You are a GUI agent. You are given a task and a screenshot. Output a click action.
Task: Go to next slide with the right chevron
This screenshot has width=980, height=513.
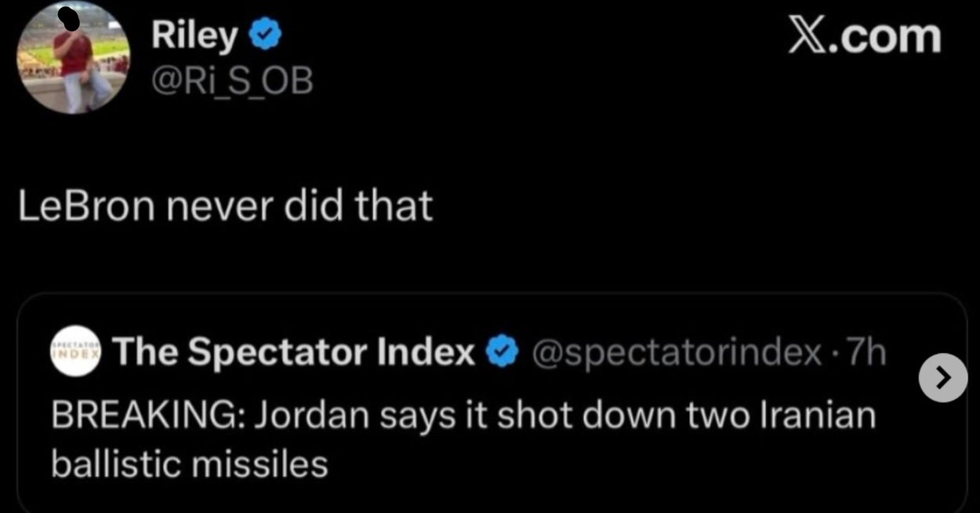942,378
